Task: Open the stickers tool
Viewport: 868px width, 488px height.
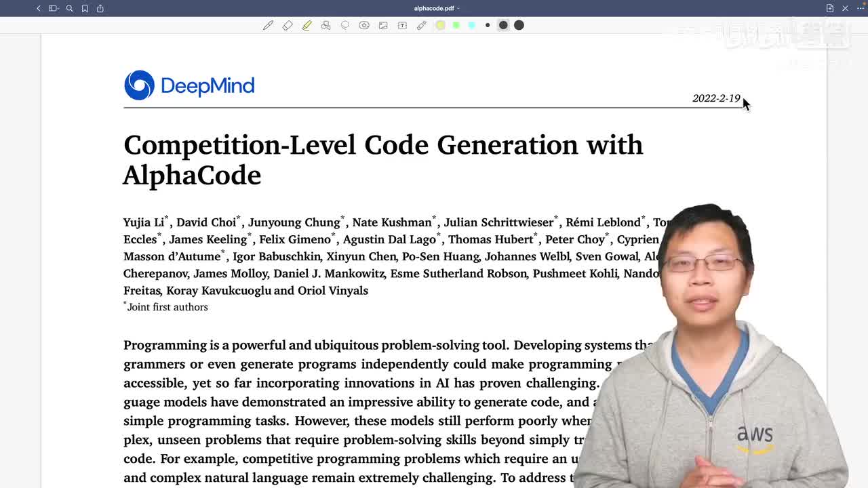Action: 364,25
